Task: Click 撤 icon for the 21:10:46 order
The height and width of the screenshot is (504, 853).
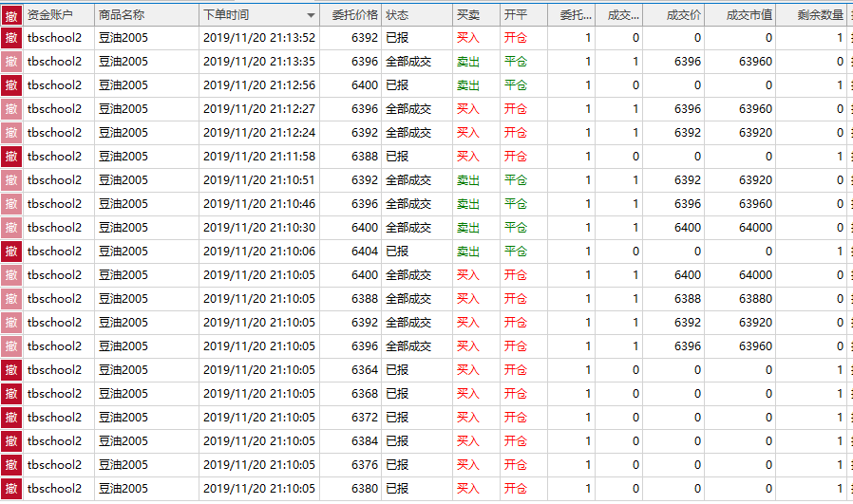Action: (11, 204)
